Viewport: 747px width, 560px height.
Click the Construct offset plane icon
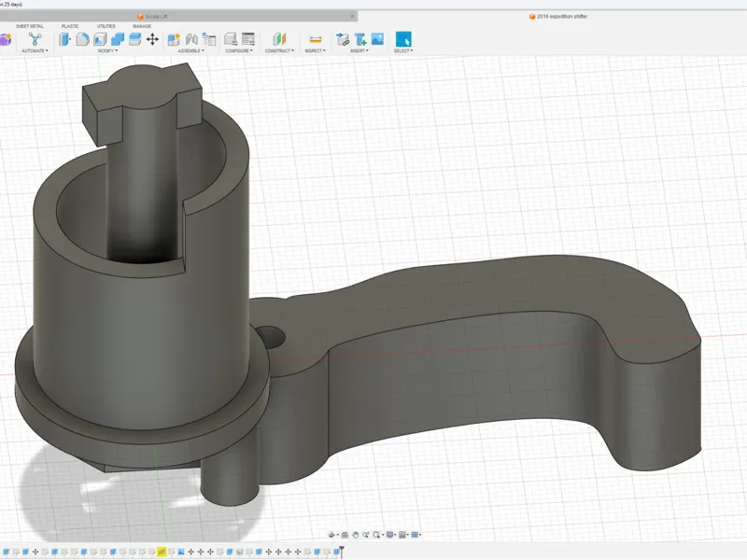coord(279,39)
